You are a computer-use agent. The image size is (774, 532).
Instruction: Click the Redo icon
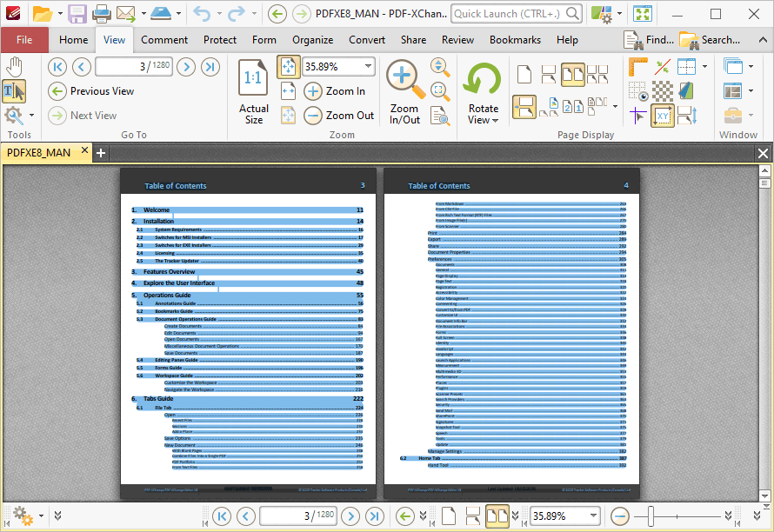237,14
